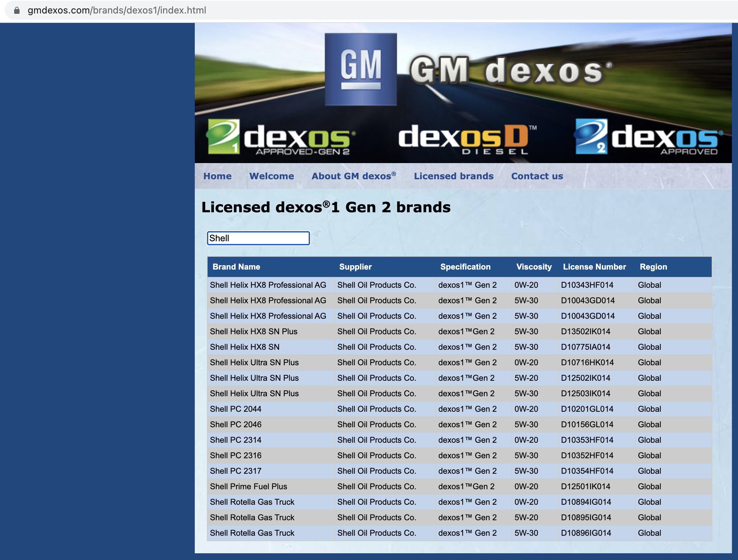This screenshot has height=560, width=738.
Task: Select license number D12501IK014
Action: [586, 487]
